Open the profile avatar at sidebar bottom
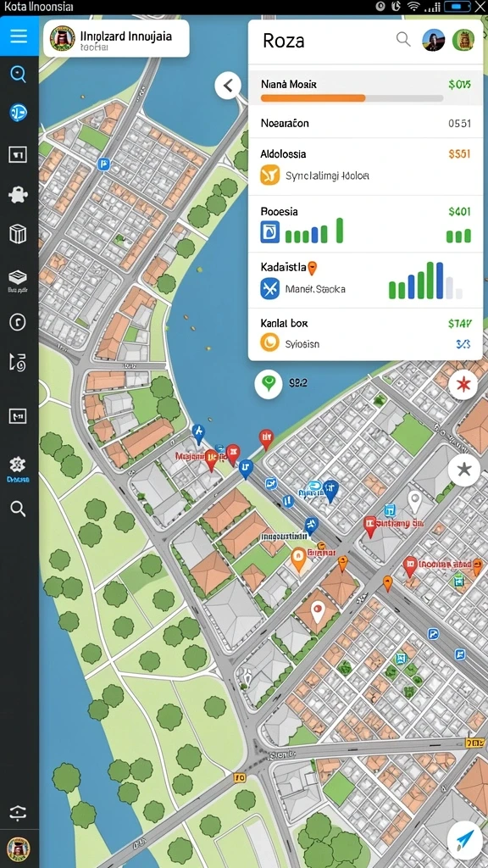Viewport: 488px width, 868px height. pyautogui.click(x=19, y=847)
